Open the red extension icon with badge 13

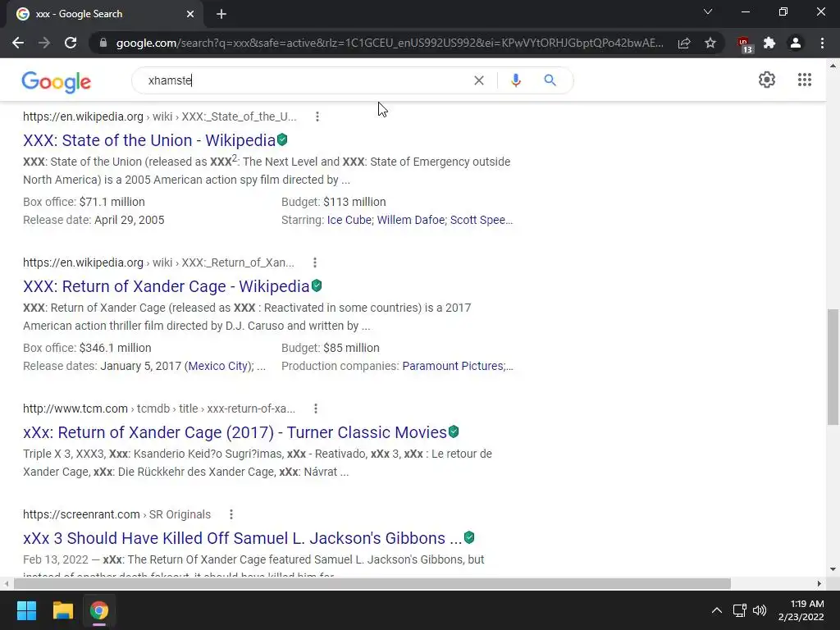coord(744,44)
